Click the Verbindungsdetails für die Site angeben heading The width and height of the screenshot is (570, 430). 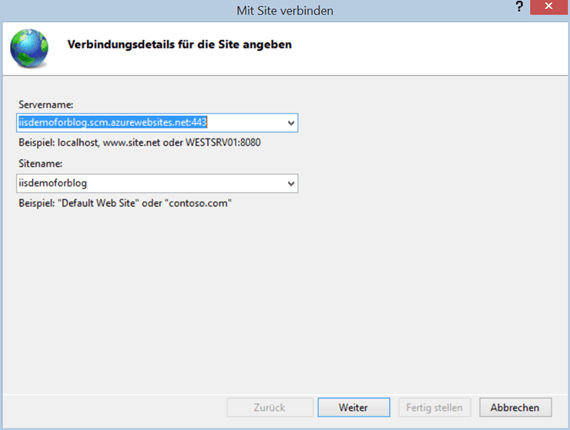pyautogui.click(x=180, y=44)
